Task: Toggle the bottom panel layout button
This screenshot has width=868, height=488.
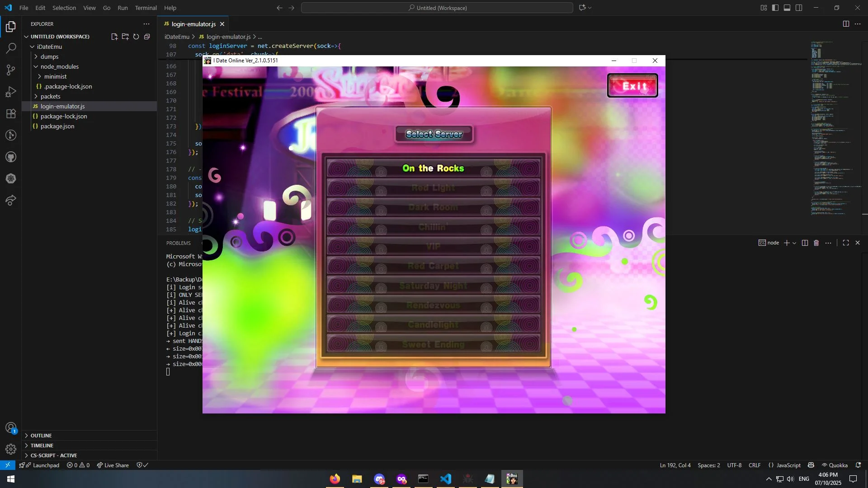Action: 787,8
